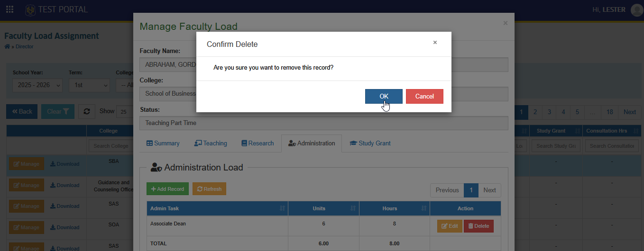Viewport: 644px width, 251px height.
Task: Confirm deletion with the OK button
Action: tap(384, 96)
